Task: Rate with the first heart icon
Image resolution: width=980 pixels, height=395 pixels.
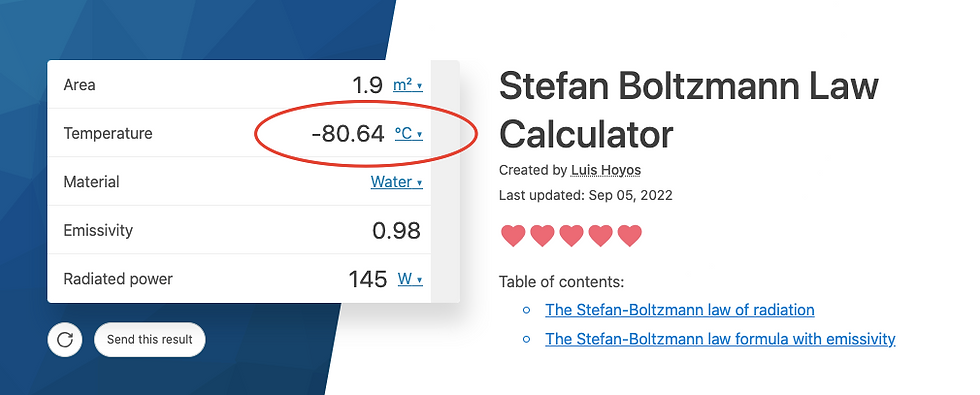Action: [x=513, y=236]
